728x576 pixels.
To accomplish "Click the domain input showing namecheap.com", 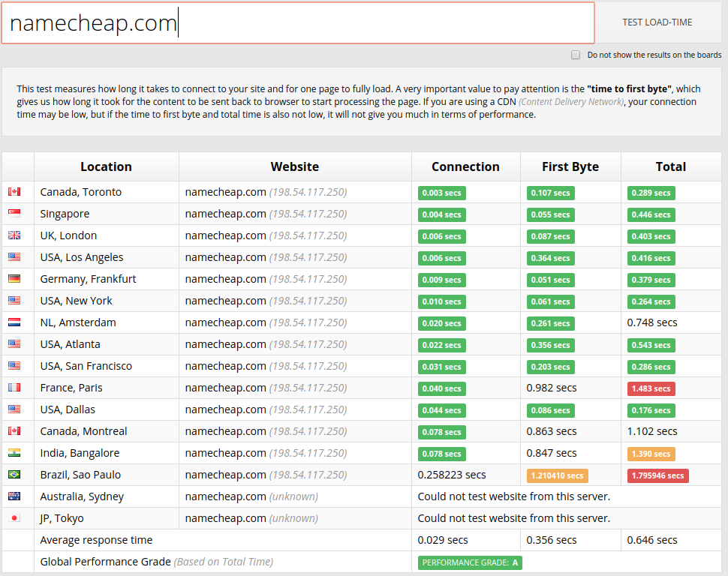I will click(297, 22).
